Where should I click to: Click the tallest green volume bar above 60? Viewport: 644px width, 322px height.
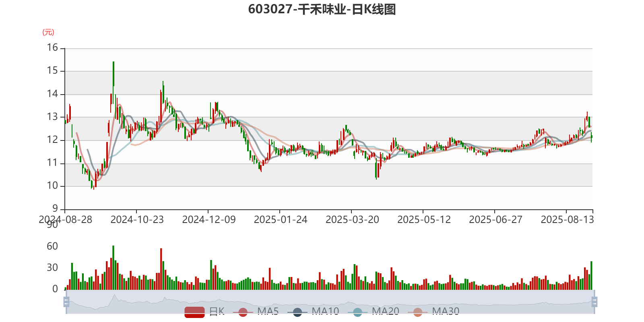(114, 267)
